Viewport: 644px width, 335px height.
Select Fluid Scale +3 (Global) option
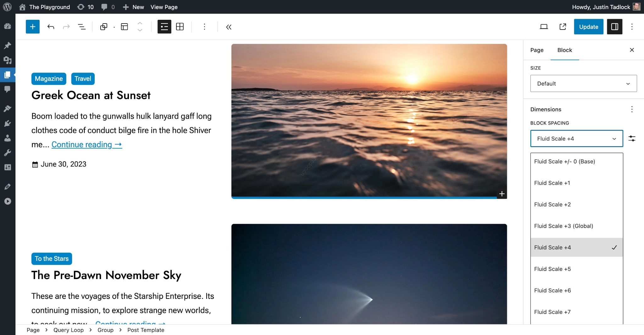coord(576,226)
